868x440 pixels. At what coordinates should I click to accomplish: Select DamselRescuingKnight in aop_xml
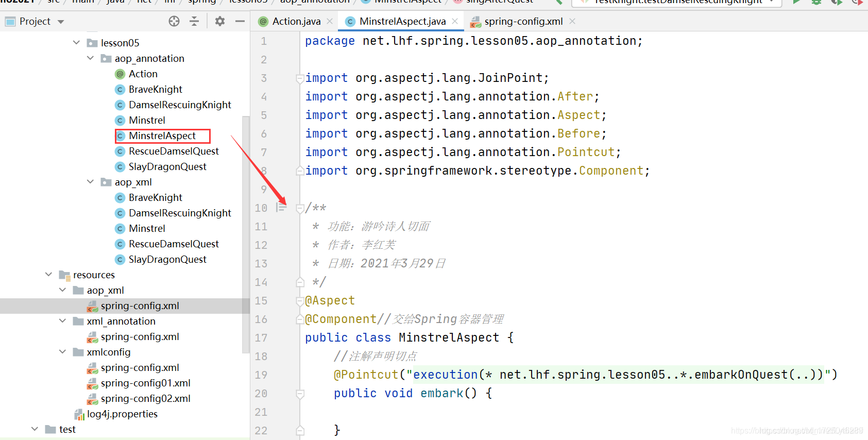[x=180, y=213]
